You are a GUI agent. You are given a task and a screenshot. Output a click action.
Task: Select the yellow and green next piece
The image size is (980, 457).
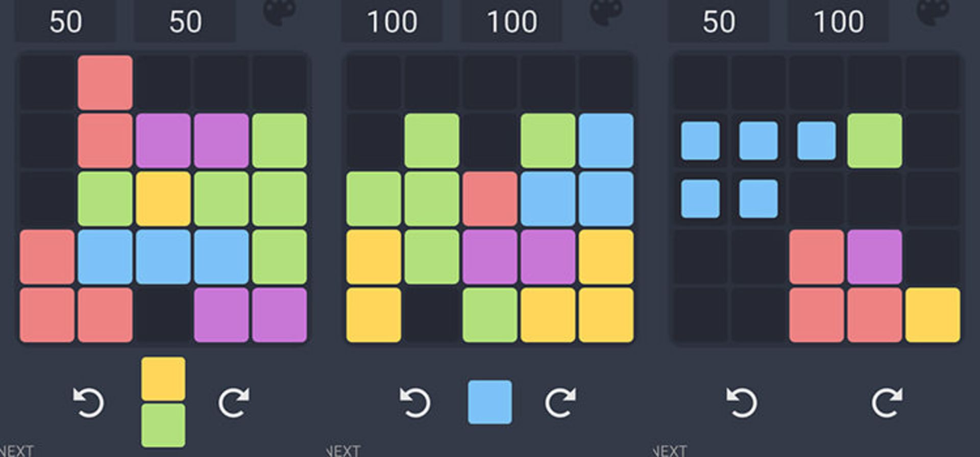[163, 402]
